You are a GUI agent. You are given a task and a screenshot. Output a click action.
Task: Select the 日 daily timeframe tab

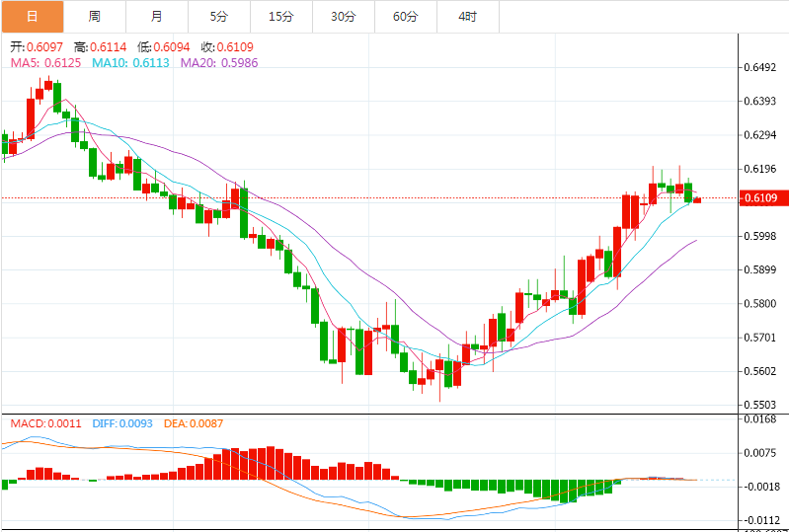(33, 17)
